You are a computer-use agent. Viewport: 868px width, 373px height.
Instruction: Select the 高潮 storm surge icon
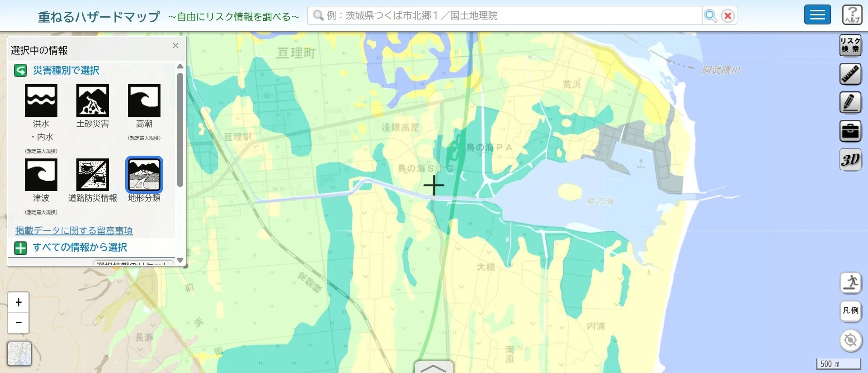click(x=144, y=100)
